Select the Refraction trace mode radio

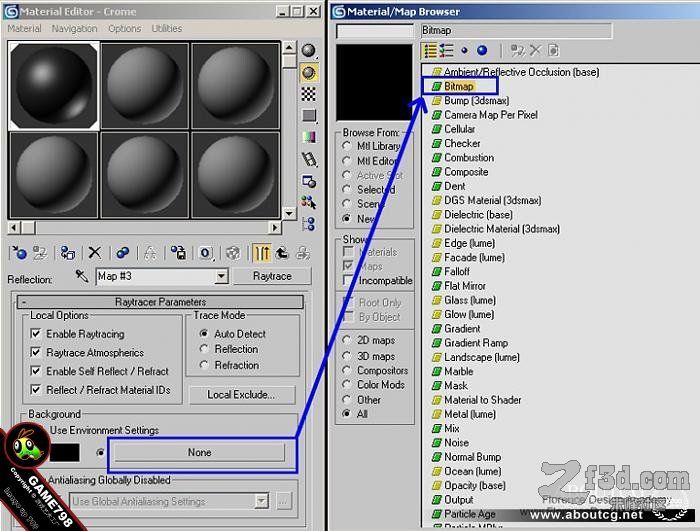(204, 365)
